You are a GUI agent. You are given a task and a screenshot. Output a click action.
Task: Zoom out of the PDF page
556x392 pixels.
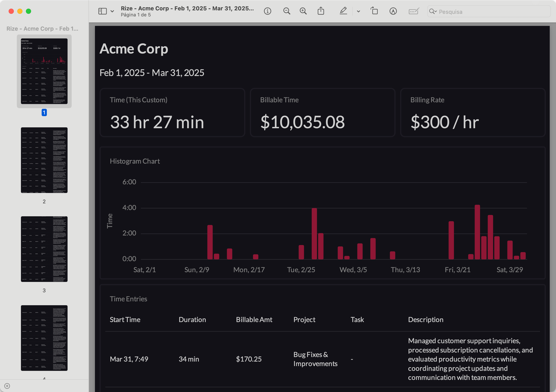click(287, 11)
